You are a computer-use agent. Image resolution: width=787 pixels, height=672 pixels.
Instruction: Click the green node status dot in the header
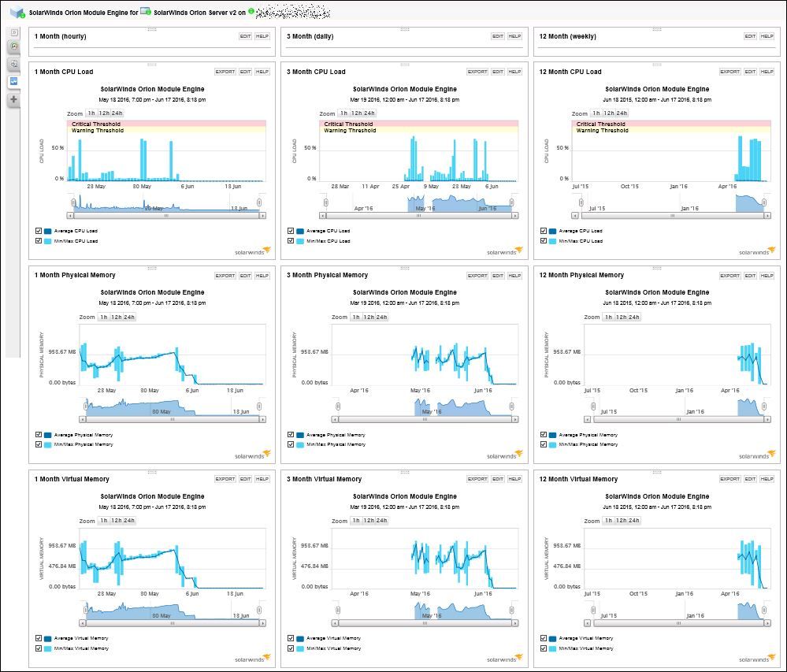pyautogui.click(x=251, y=11)
